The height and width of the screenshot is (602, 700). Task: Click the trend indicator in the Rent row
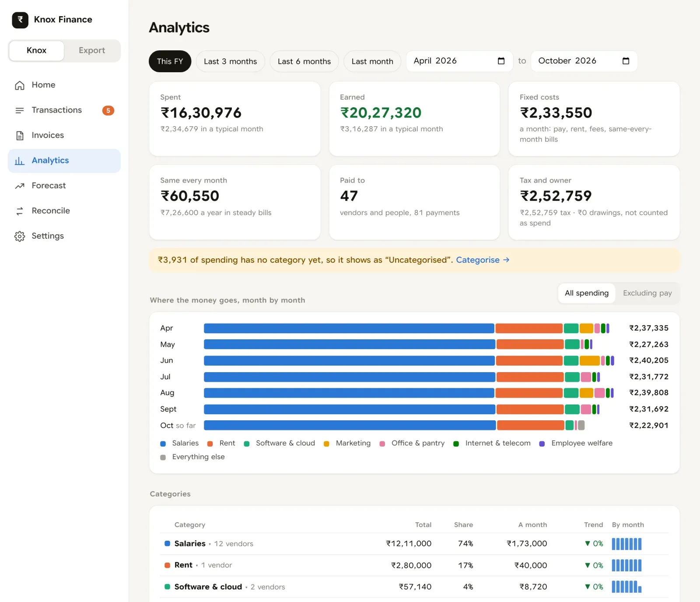[594, 565]
